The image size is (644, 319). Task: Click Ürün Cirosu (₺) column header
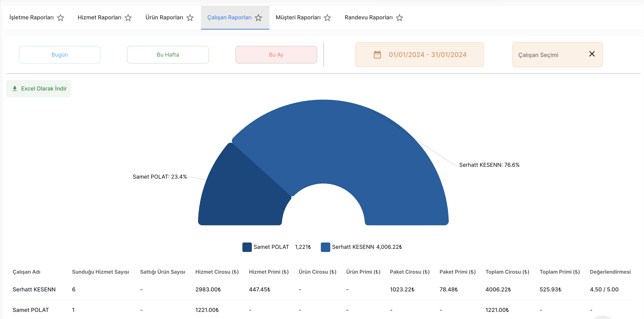point(317,272)
